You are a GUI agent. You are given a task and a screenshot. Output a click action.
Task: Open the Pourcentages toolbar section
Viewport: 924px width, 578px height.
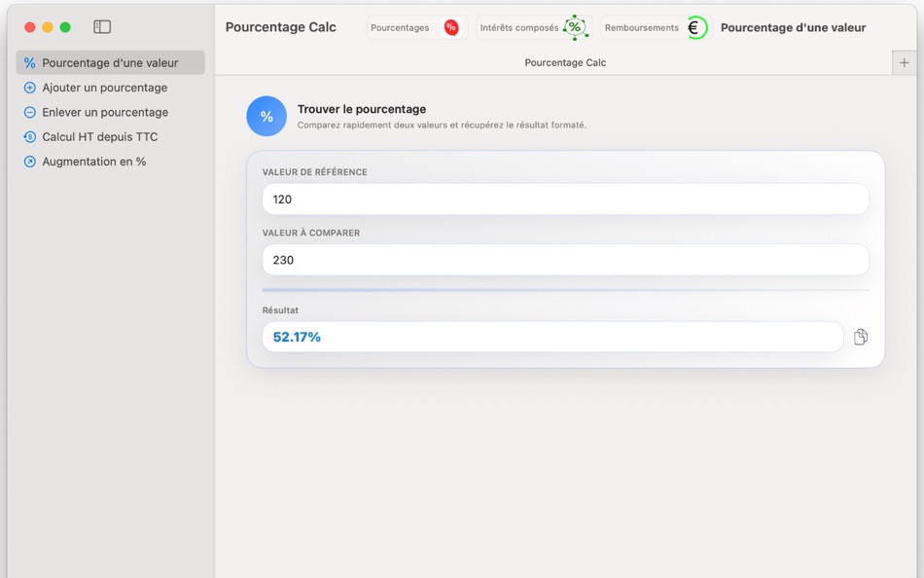400,27
